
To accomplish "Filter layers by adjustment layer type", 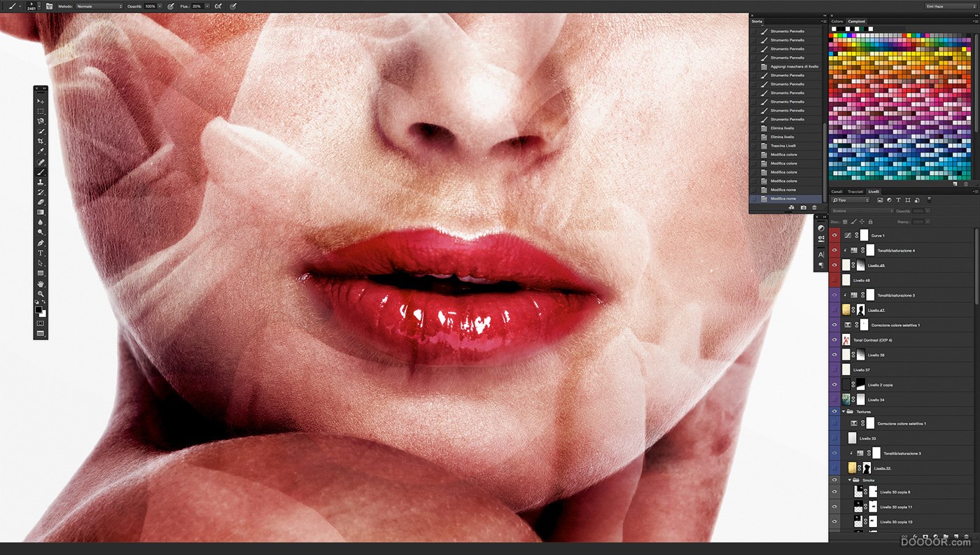I will click(889, 200).
